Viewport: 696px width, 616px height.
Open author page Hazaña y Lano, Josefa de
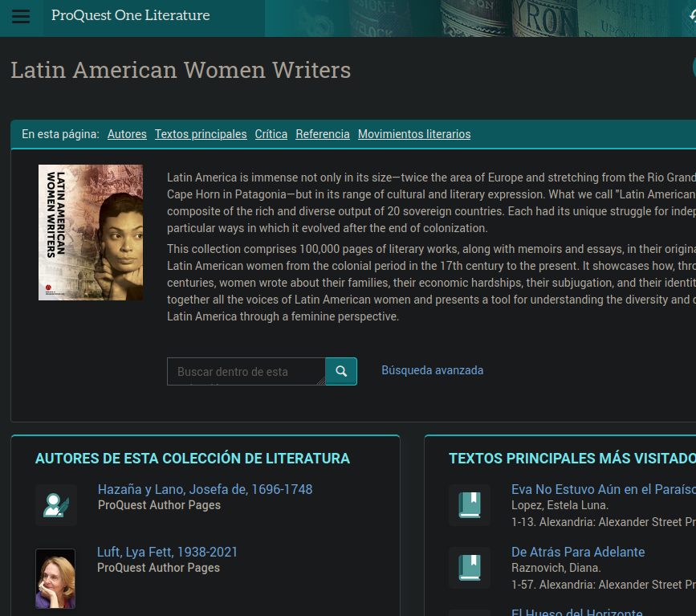(x=205, y=489)
